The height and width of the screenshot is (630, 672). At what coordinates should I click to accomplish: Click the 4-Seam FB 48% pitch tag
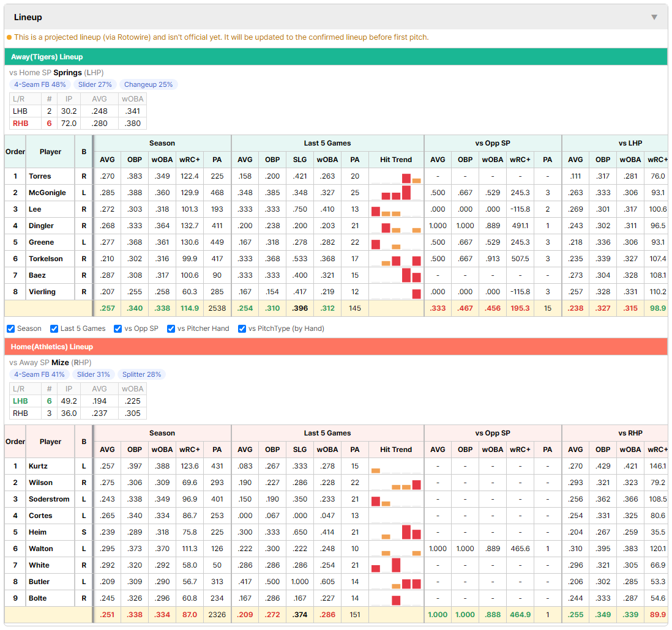(40, 84)
